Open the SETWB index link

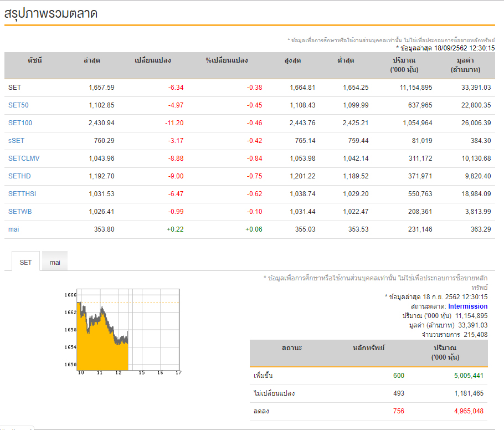(20, 211)
